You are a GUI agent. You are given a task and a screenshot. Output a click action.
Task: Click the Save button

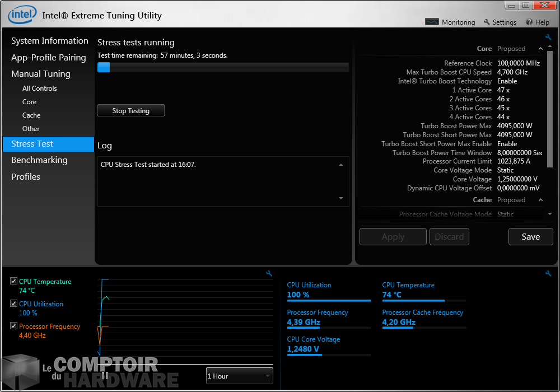pos(530,236)
